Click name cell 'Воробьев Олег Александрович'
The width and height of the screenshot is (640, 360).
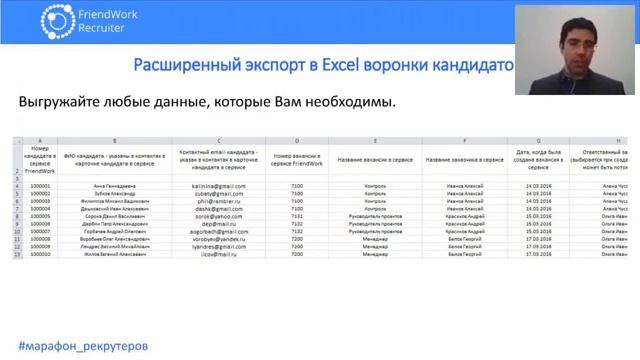point(115,239)
